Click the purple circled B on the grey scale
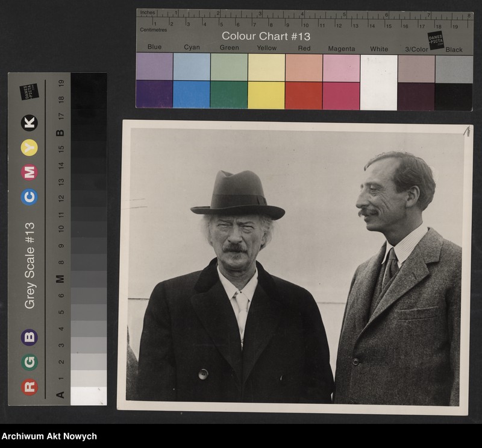 pos(30,337)
